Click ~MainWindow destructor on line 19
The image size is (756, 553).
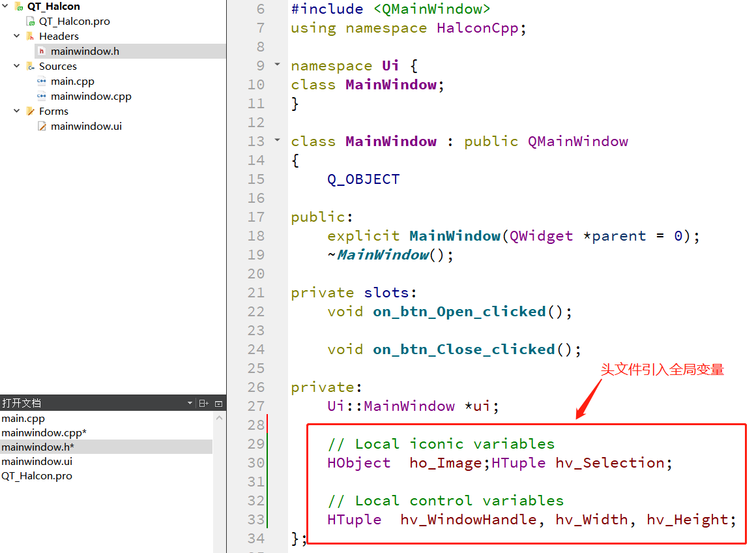379,255
